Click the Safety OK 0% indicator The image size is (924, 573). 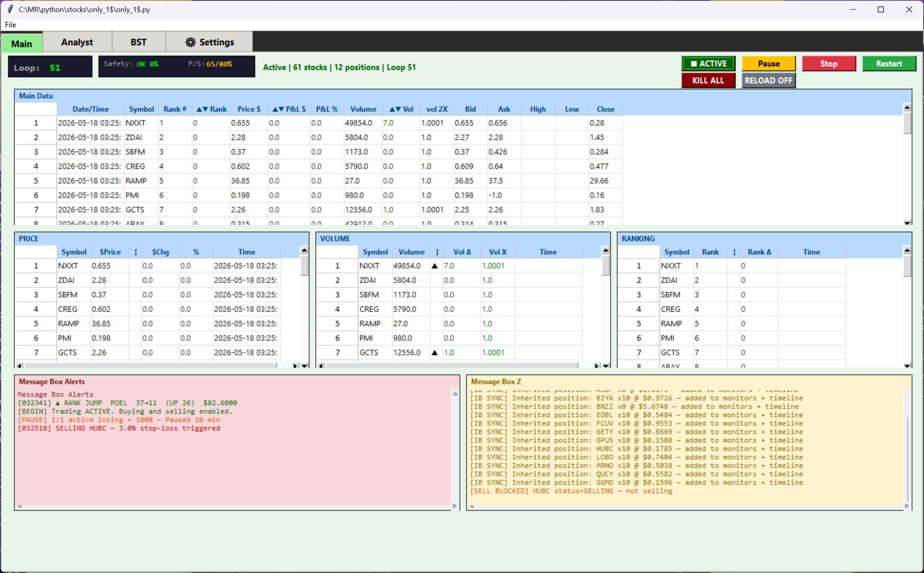tap(131, 63)
